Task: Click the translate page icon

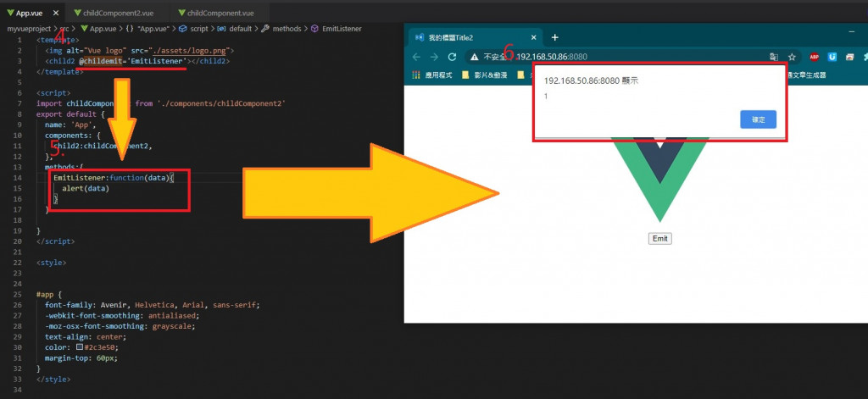Action: coord(774,57)
